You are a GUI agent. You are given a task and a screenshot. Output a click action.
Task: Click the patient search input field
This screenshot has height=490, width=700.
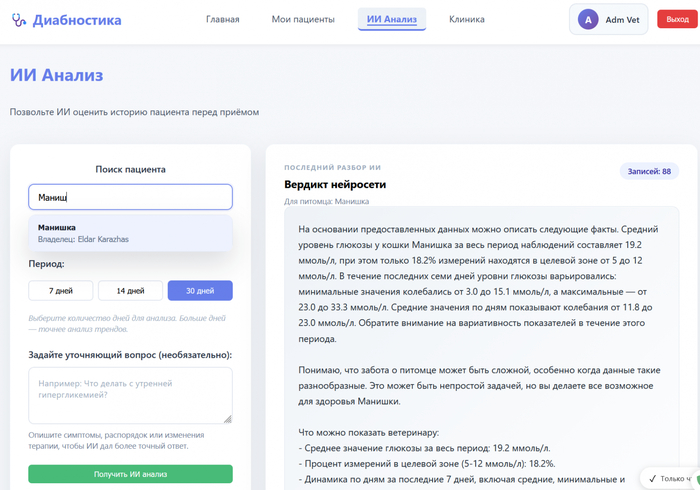(x=130, y=197)
